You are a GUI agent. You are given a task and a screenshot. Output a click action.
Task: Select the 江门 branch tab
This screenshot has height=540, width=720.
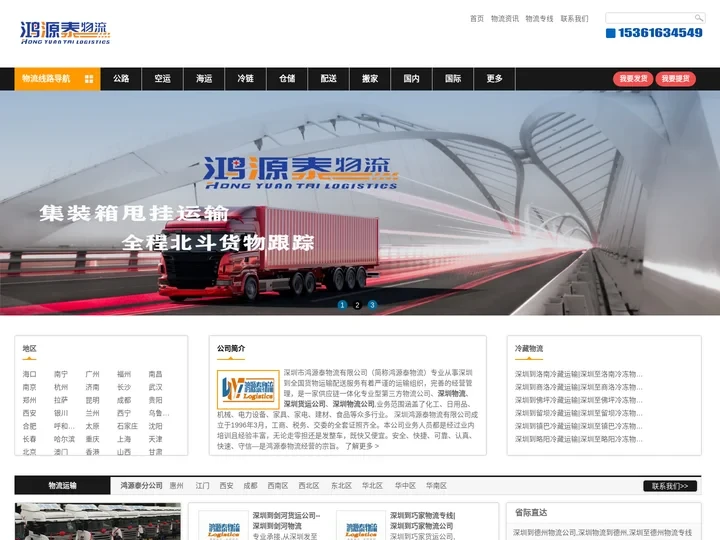point(202,486)
